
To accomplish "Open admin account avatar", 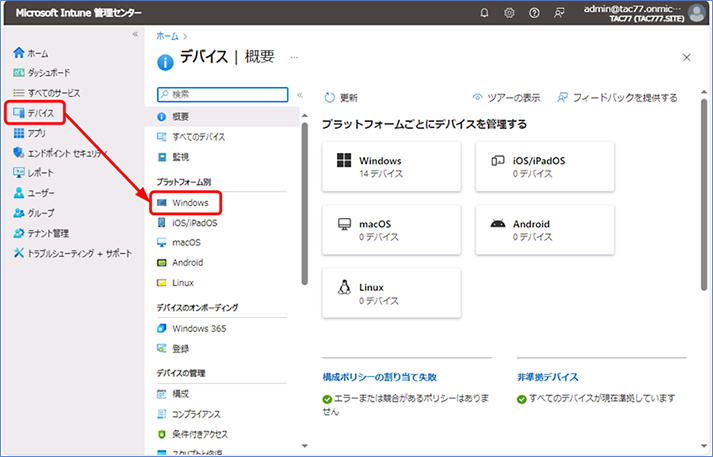I will (697, 13).
